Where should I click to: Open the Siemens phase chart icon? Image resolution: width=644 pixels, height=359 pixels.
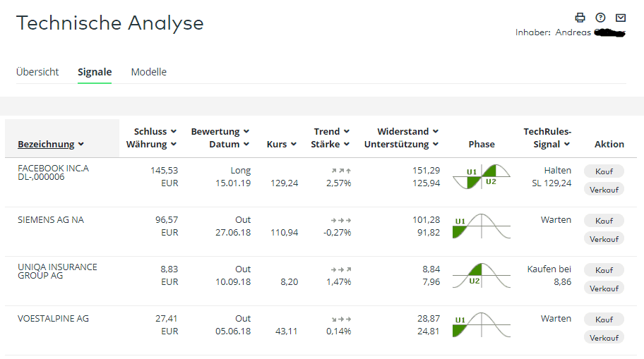tap(482, 226)
